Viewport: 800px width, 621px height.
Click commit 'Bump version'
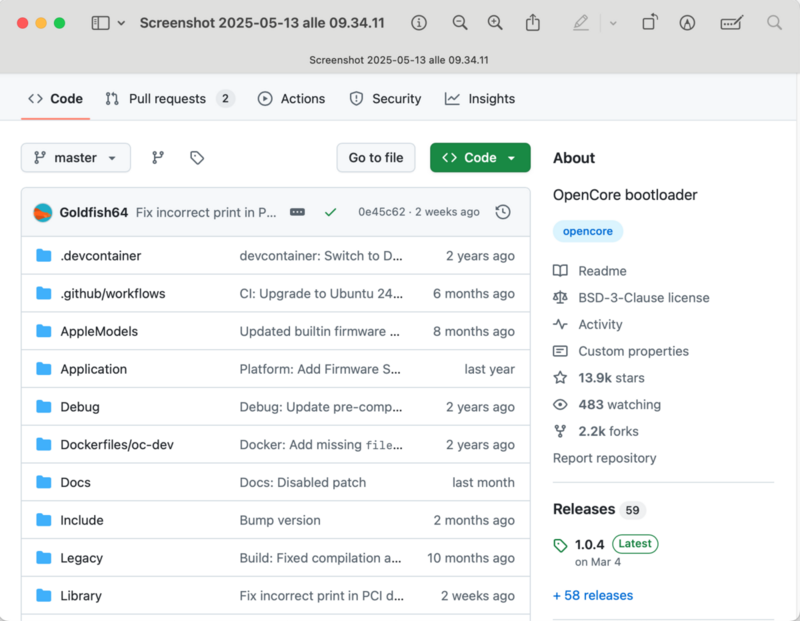[280, 520]
